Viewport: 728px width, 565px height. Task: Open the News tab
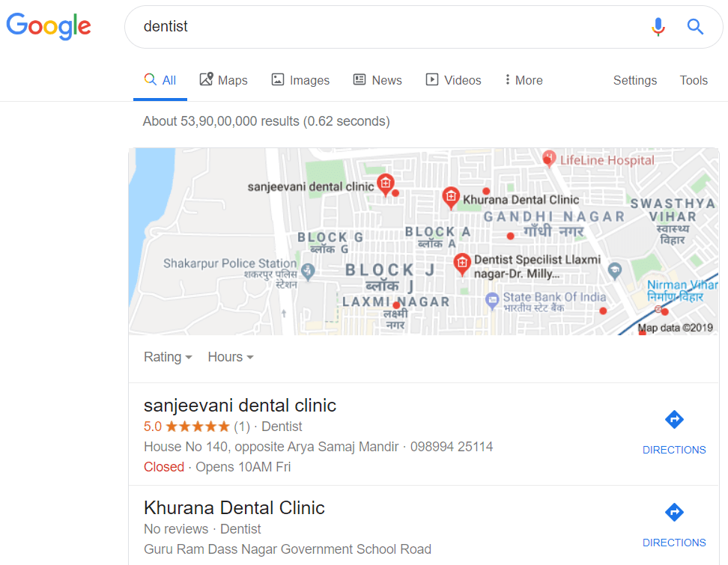click(377, 80)
